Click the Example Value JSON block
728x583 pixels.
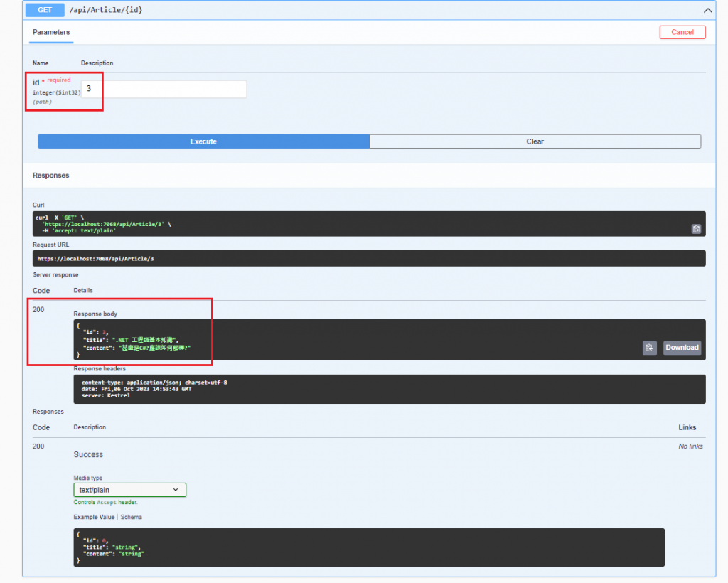[x=369, y=547]
